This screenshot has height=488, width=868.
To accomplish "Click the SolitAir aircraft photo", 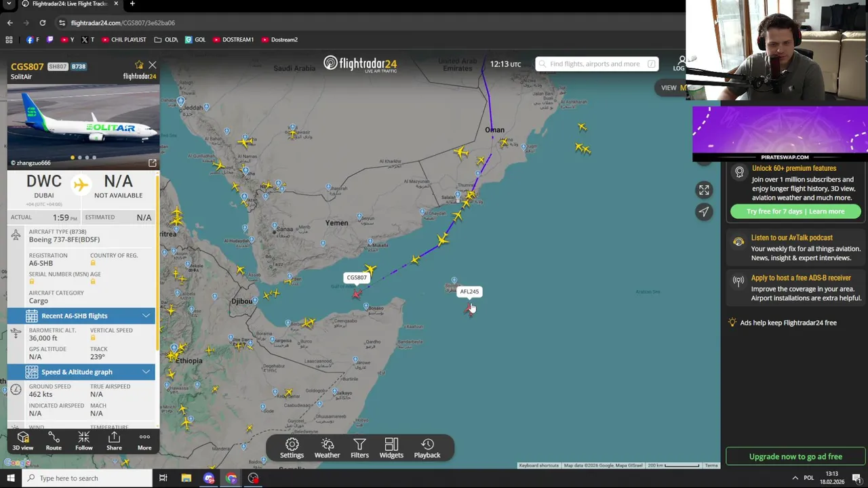I will (83, 126).
